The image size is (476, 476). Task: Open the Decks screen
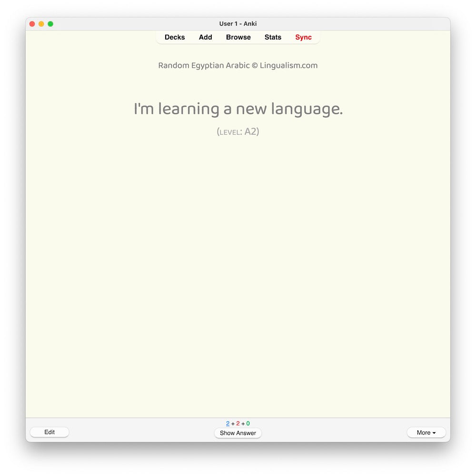pyautogui.click(x=175, y=37)
